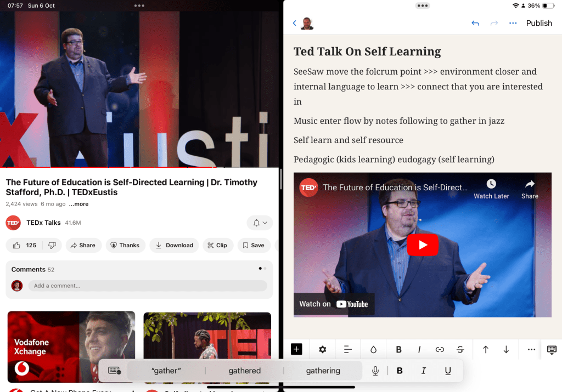Open Watch on YouTube link
This screenshot has width=562, height=392.
pyautogui.click(x=334, y=304)
